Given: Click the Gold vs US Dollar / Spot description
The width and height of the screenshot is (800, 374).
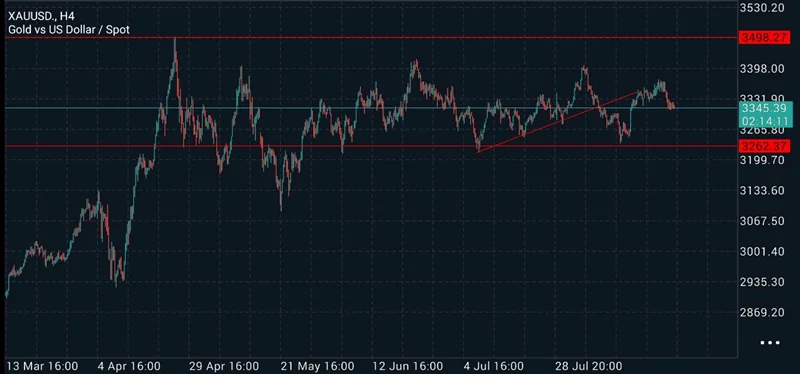Looking at the screenshot, I should pyautogui.click(x=69, y=30).
